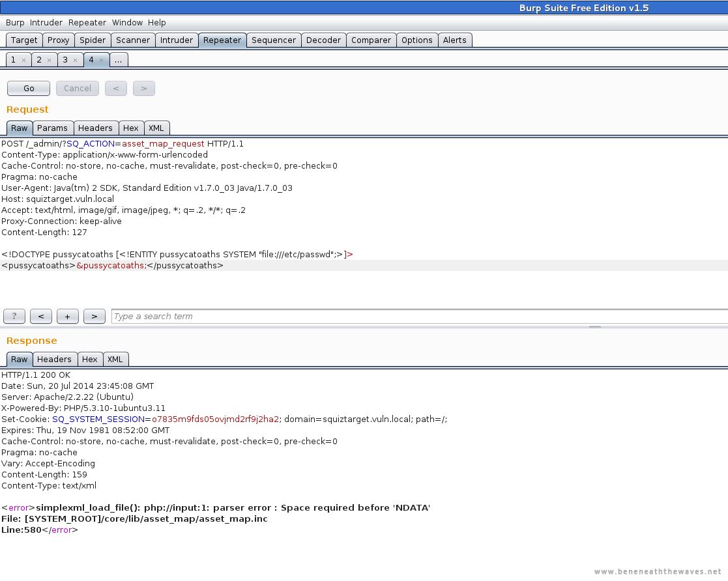This screenshot has height=581, width=728.
Task: Focus the 'Type a search term' field
Action: pyautogui.click(x=420, y=316)
